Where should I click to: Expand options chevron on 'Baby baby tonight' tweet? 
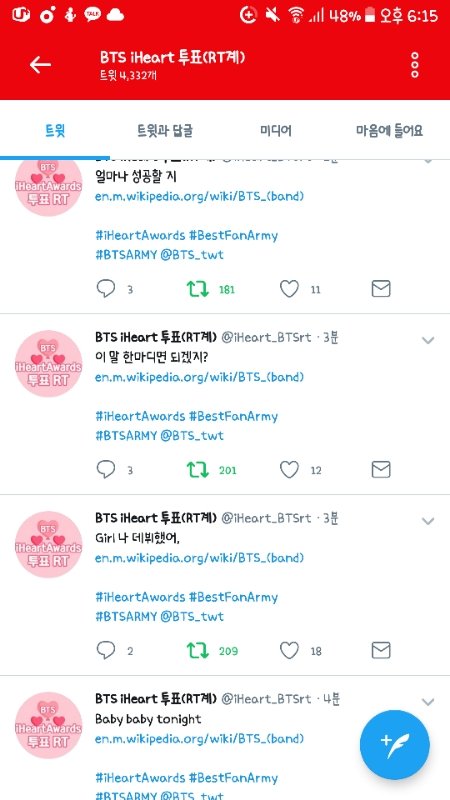[x=428, y=702]
